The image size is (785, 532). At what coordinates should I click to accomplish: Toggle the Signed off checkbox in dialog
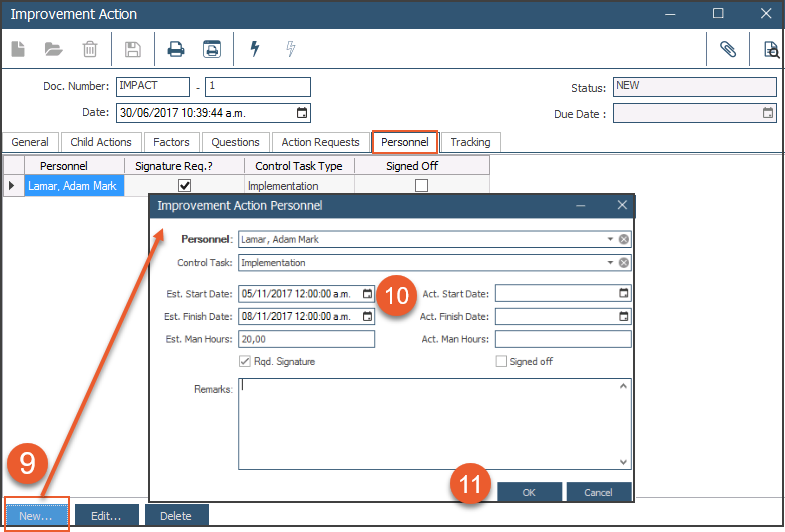point(501,361)
